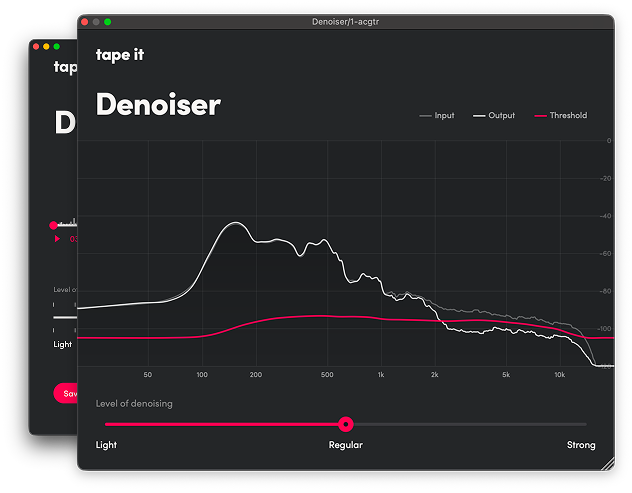The image size is (632, 493).
Task: Click green zoom button of front window
Action: tap(108, 22)
